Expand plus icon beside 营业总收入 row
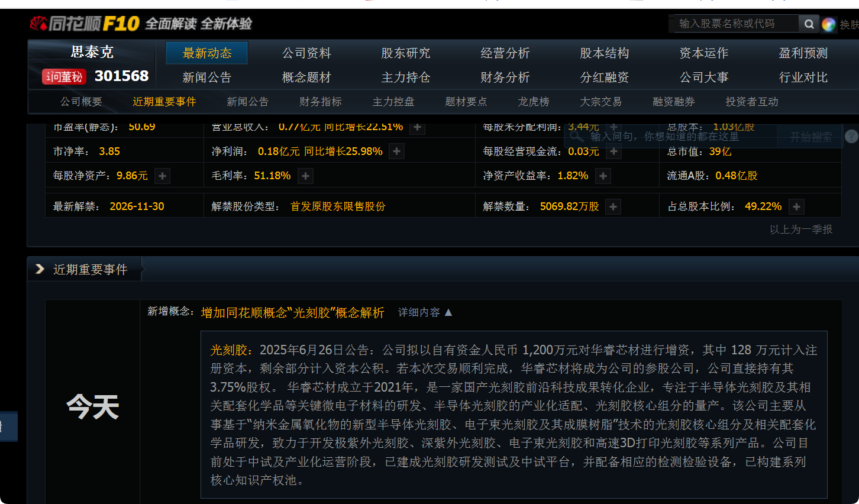 pos(418,128)
